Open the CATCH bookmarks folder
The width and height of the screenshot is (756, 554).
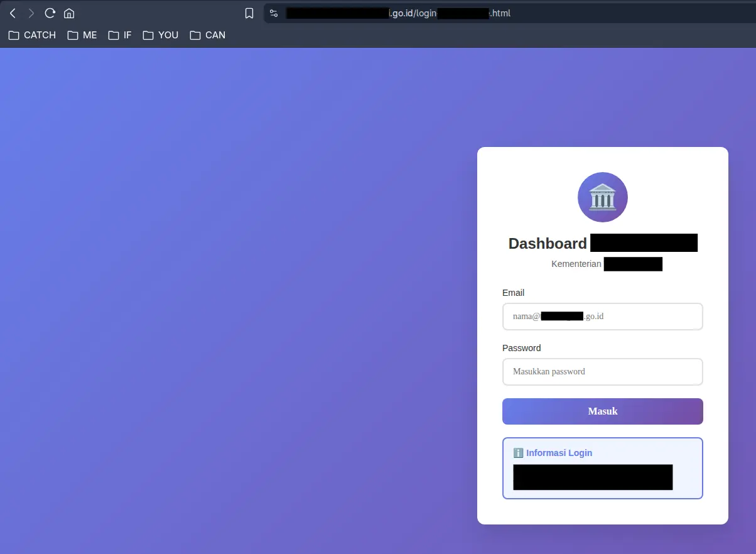[x=33, y=35]
